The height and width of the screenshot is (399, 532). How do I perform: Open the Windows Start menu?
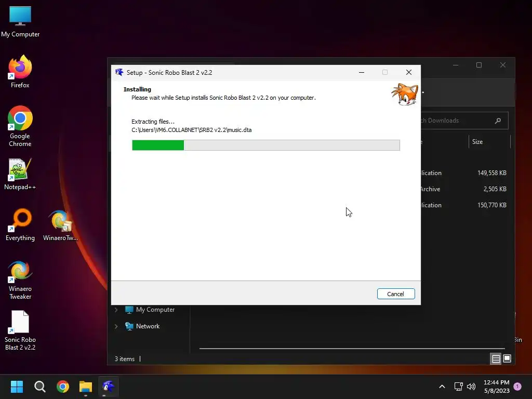(17, 387)
